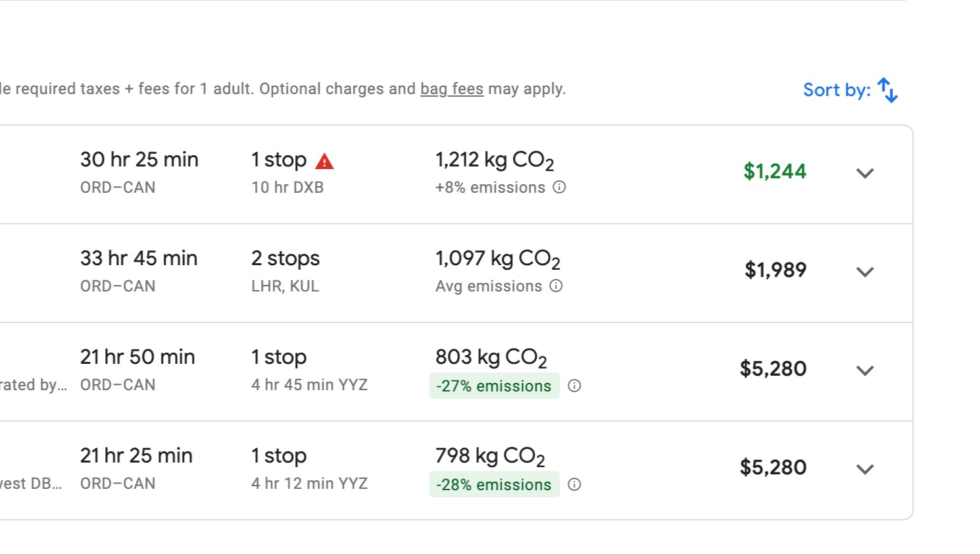Select the 2 stops LHR, KUL flight
Viewport: 980px width, 554px height.
click(x=456, y=273)
